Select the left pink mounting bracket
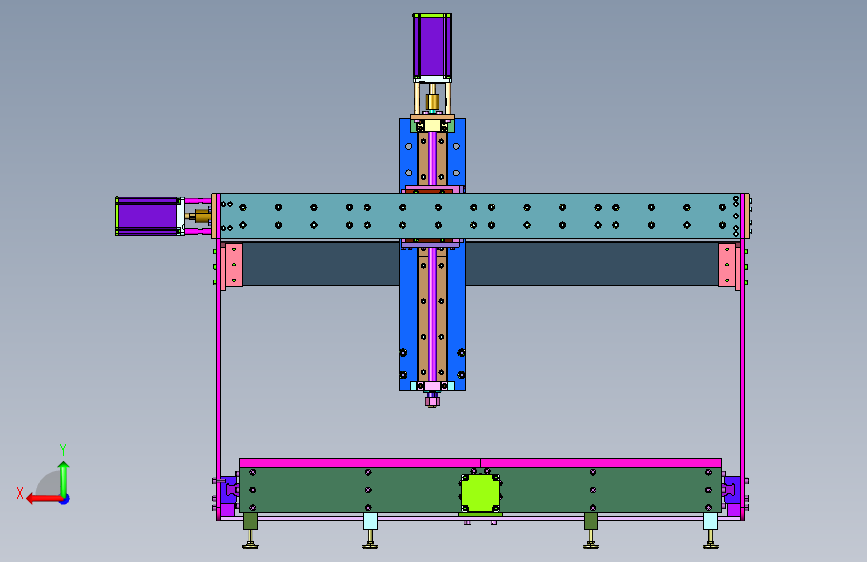Screen dimensions: 867x562 (x=234, y=265)
